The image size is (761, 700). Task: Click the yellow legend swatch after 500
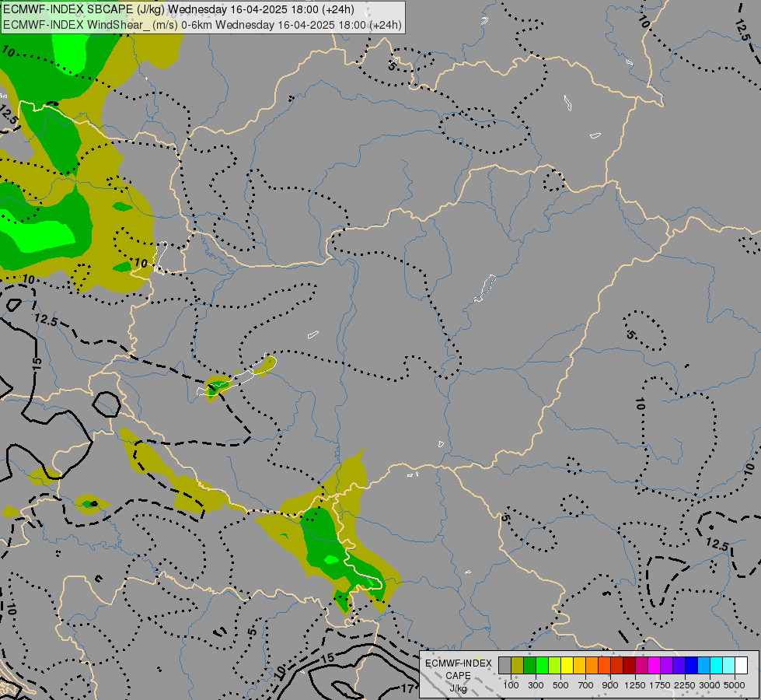tap(567, 666)
